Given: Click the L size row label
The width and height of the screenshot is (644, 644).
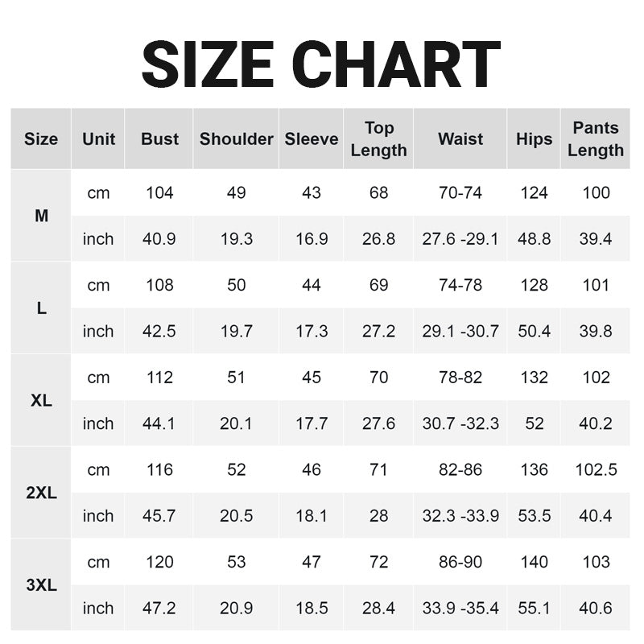Looking at the screenshot, I should [41, 308].
